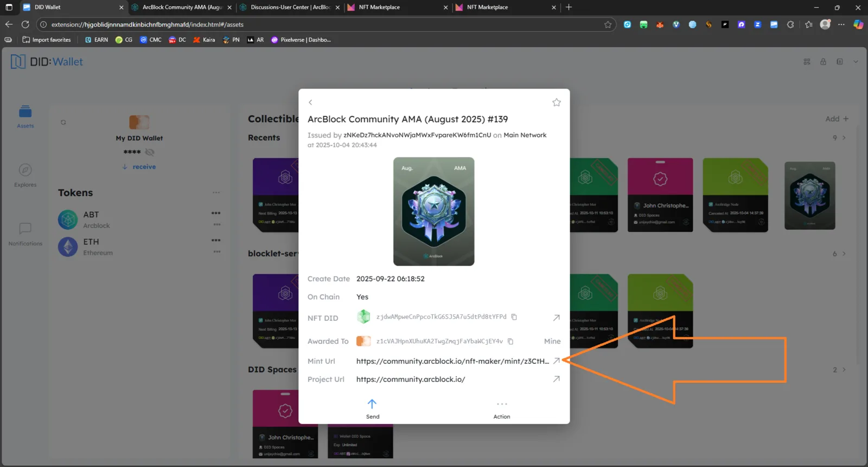Open the Mint Url external link arrow

coord(556,361)
